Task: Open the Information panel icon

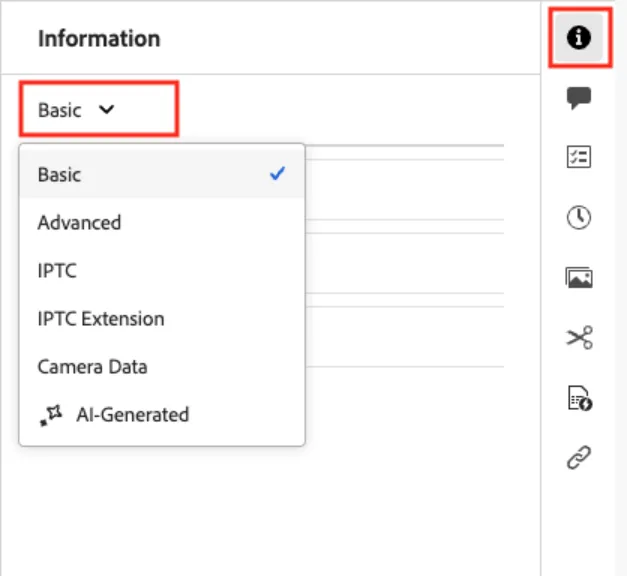Action: click(579, 37)
